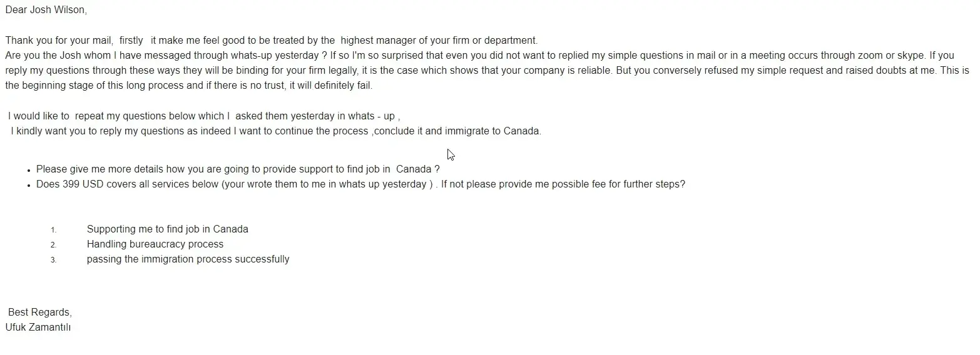This screenshot has height=355, width=980.
Task: Click item "passing the immigration process successfully"
Action: pos(188,259)
